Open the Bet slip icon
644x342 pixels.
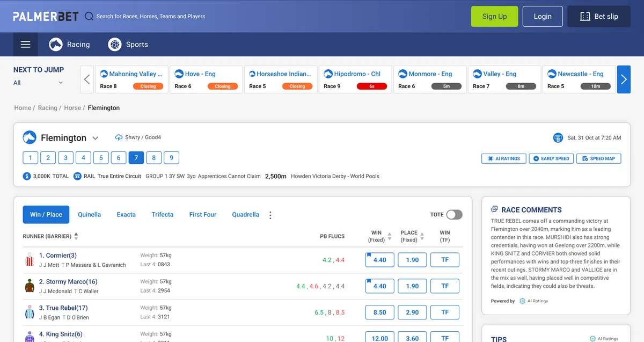click(585, 17)
